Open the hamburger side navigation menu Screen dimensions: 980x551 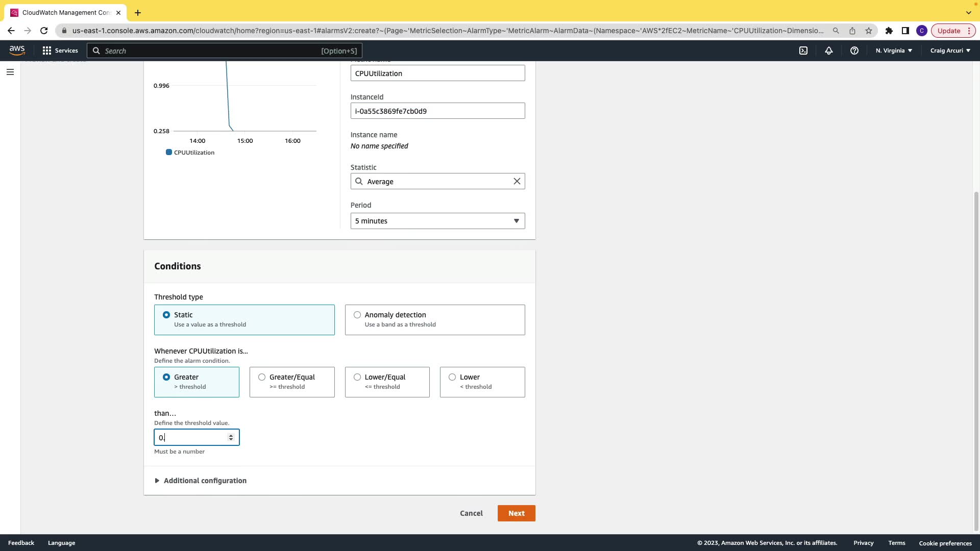(x=10, y=72)
